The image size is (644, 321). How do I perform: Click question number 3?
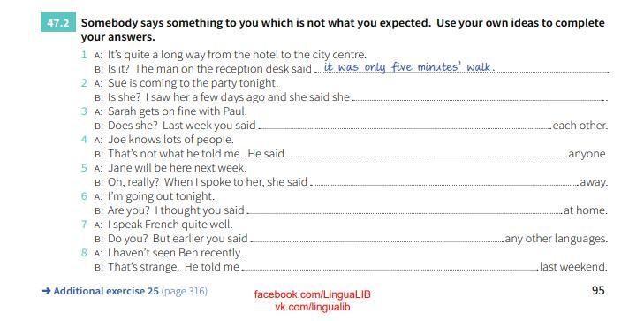(x=84, y=111)
